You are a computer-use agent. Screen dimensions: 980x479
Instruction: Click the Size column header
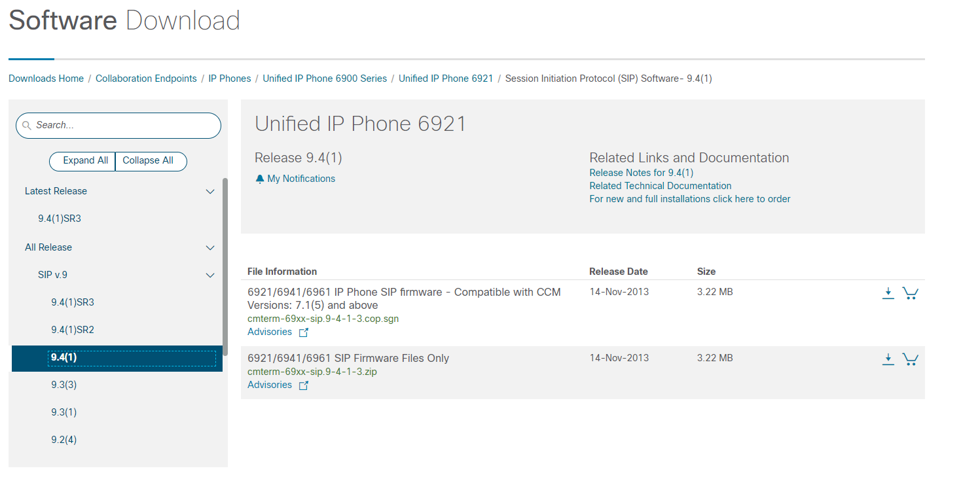pos(706,272)
